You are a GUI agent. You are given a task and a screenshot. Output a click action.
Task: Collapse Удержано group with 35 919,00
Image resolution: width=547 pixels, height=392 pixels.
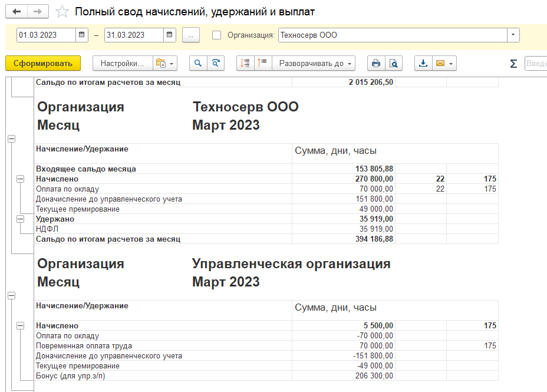(21, 219)
